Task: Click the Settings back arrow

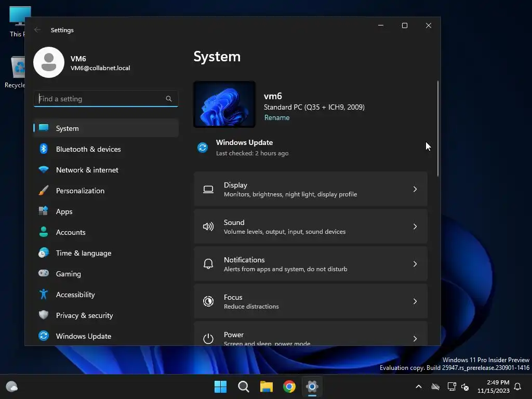Action: tap(37, 30)
